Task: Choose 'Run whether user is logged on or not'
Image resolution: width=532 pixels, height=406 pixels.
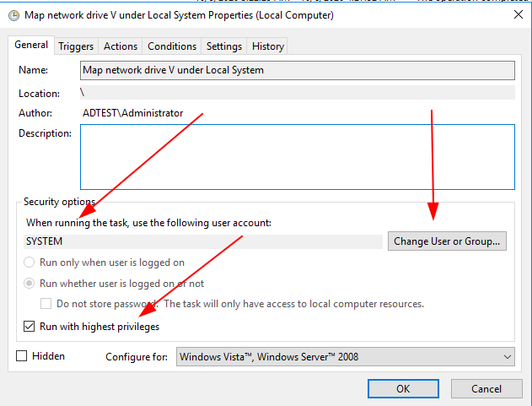Action: point(31,284)
